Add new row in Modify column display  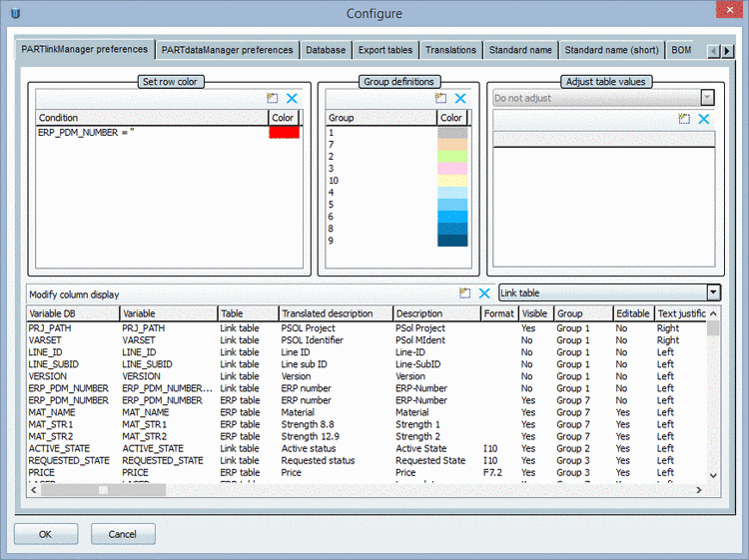(464, 293)
